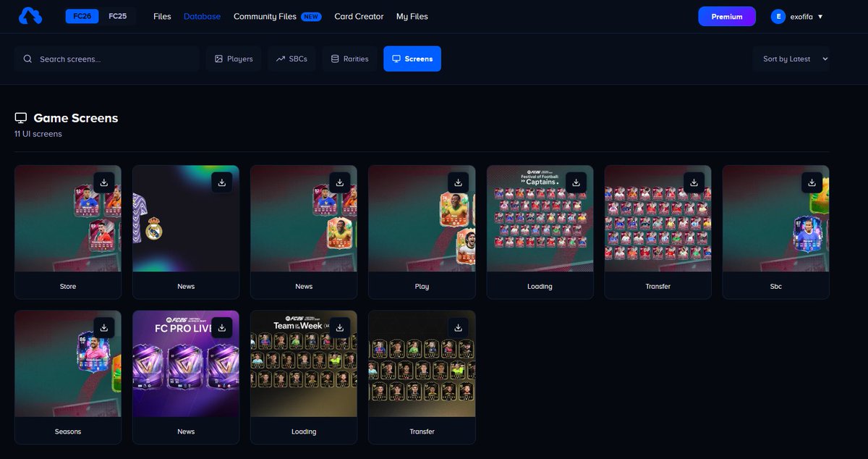Click the Play card label

tap(422, 287)
